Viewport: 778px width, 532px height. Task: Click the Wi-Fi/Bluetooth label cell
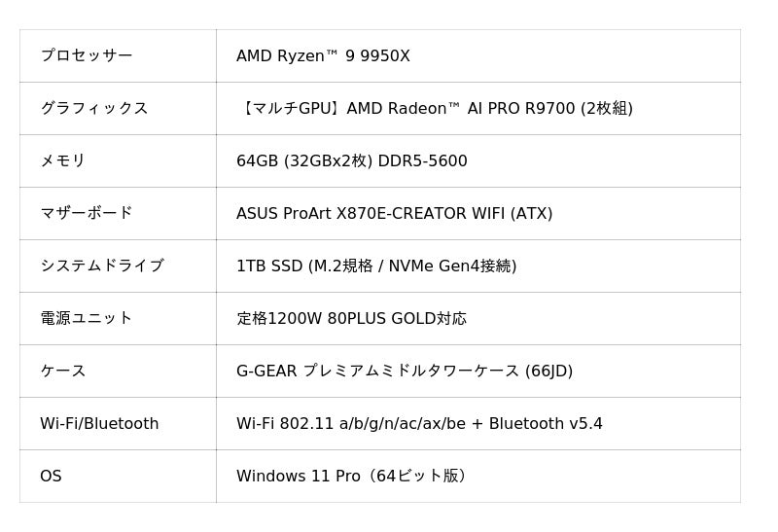(99, 424)
